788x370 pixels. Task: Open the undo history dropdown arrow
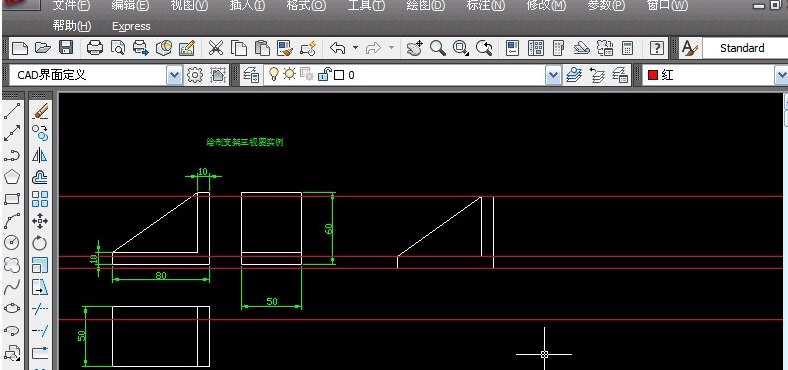click(x=355, y=48)
